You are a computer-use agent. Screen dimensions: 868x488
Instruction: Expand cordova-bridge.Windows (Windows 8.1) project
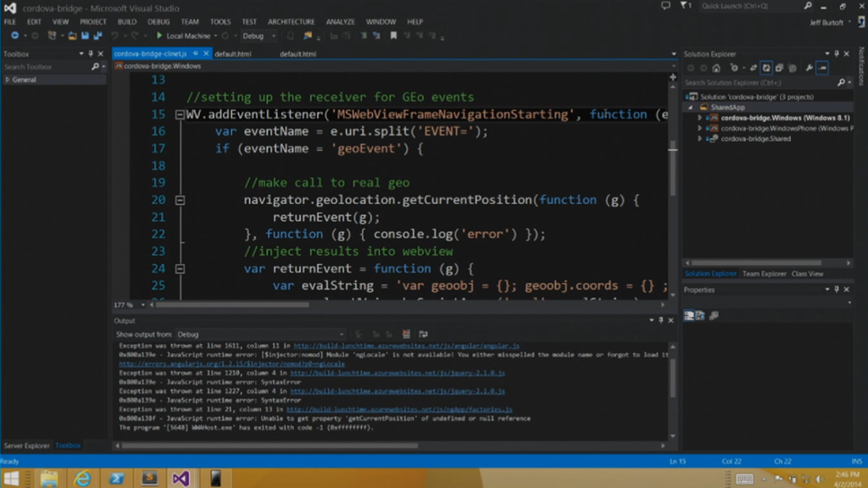(x=699, y=118)
